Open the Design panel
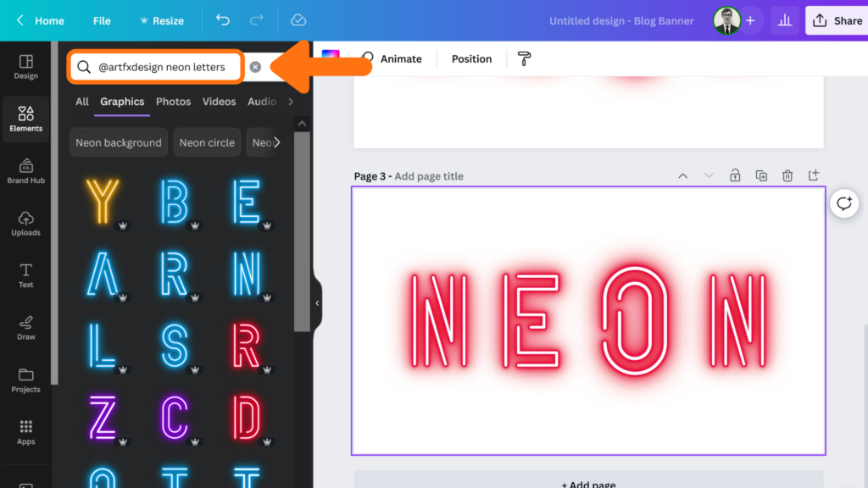The image size is (868, 488). pyautogui.click(x=25, y=66)
